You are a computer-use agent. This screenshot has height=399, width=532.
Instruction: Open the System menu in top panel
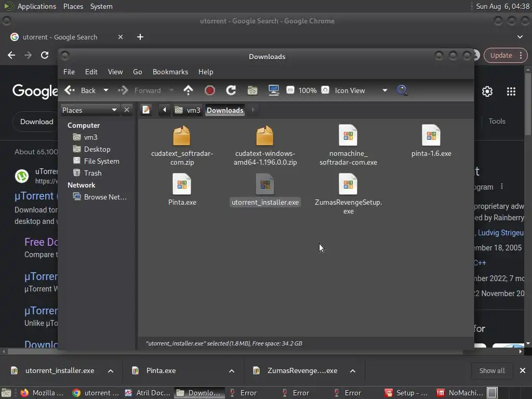(101, 6)
